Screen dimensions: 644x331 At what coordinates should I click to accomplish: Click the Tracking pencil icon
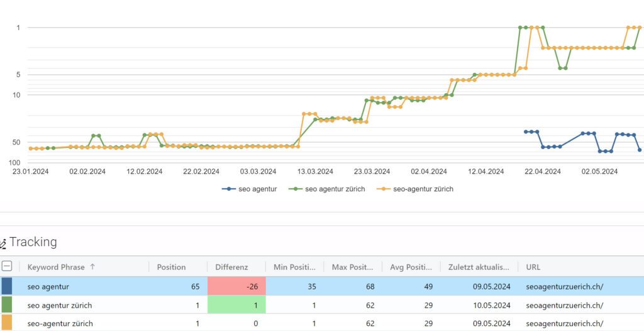click(x=3, y=243)
